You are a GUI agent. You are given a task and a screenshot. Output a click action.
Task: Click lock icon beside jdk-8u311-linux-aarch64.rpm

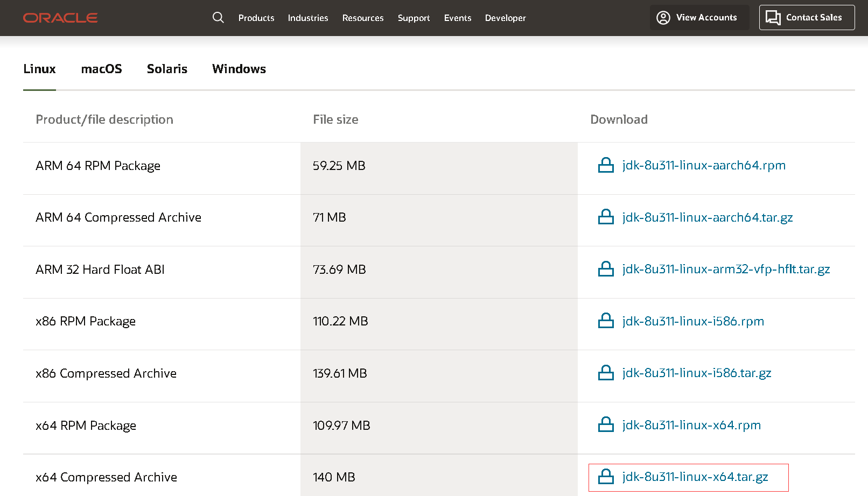click(x=606, y=165)
